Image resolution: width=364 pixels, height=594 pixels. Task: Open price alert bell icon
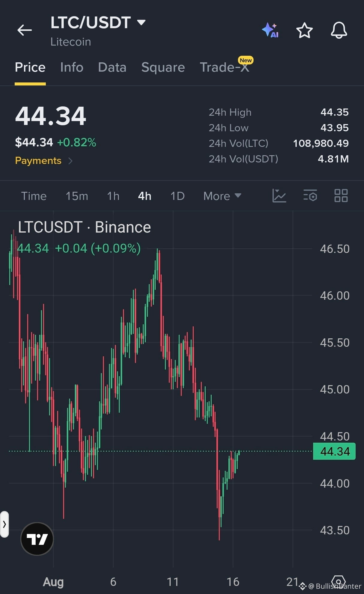(339, 30)
